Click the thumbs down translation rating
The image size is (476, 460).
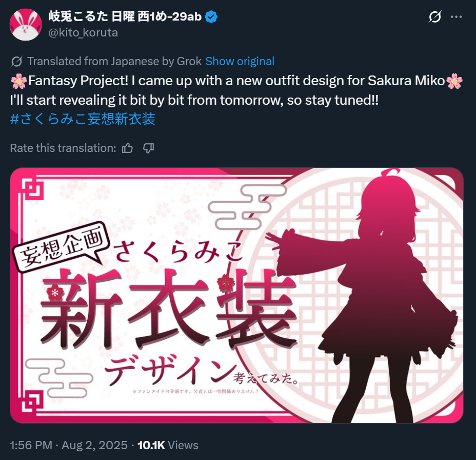148,148
